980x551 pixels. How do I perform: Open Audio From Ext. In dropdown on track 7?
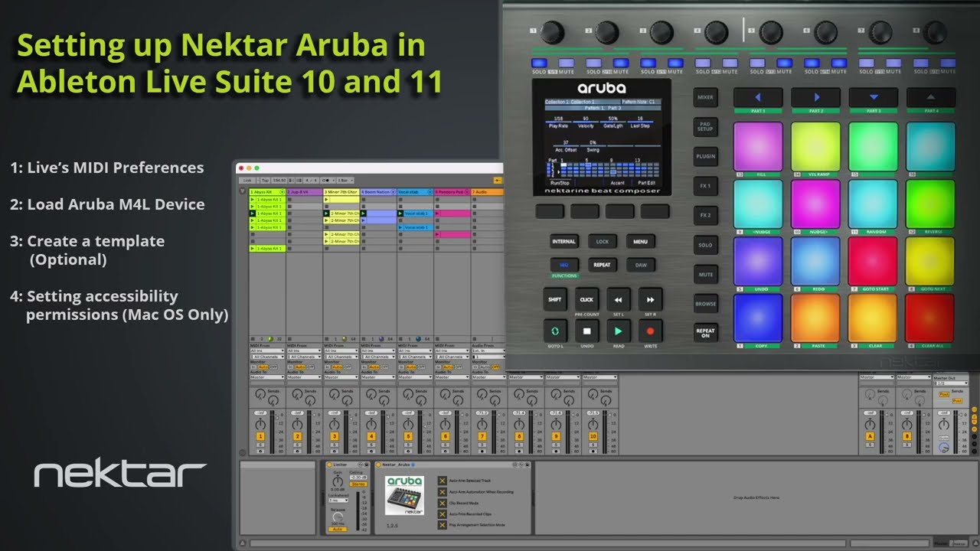[x=489, y=350]
